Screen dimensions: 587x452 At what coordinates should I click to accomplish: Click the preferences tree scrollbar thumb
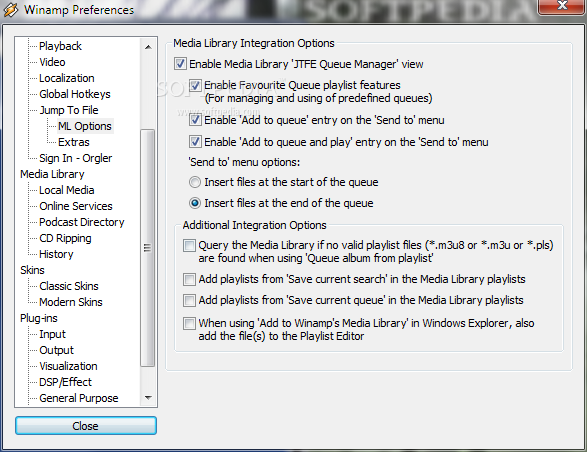coord(147,248)
